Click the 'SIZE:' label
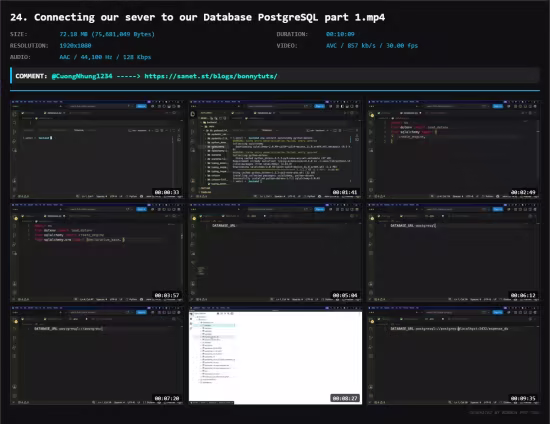The width and height of the screenshot is (550, 424). [19, 34]
